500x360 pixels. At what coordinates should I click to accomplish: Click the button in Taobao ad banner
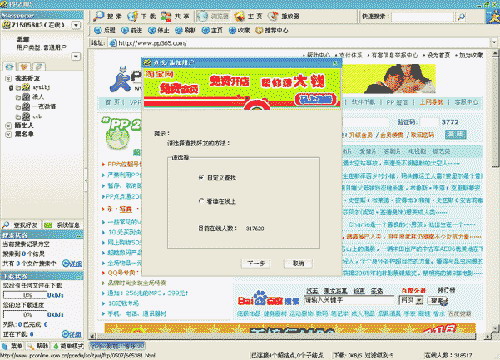click(315, 100)
